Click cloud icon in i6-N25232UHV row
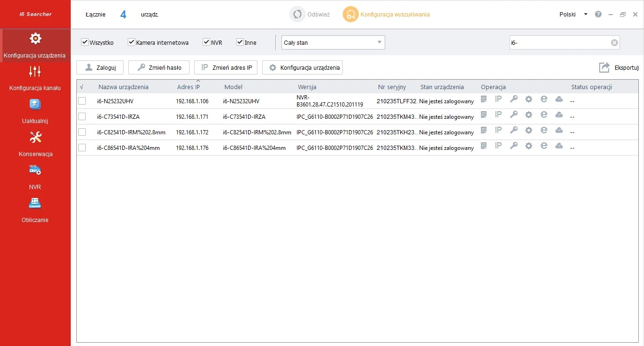This screenshot has width=644, height=346. tap(559, 99)
